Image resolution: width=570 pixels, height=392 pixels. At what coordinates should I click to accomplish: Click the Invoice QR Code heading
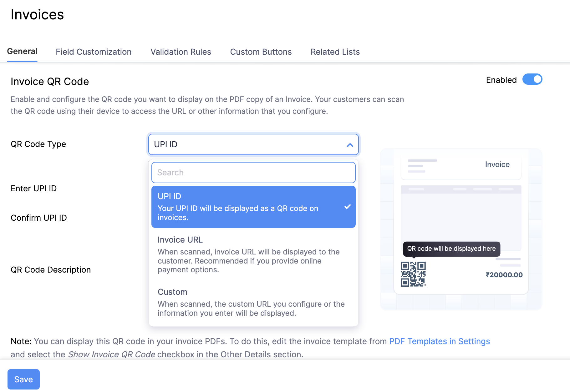point(50,82)
